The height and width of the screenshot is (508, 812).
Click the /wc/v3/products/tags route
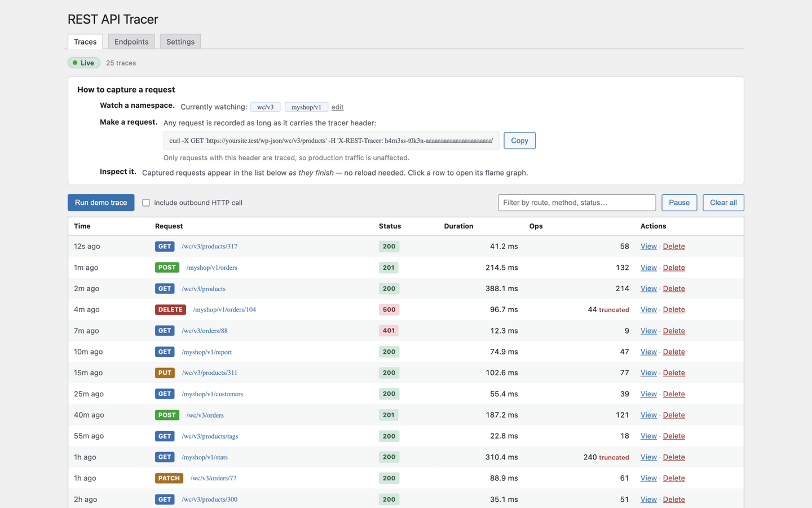[x=210, y=436]
